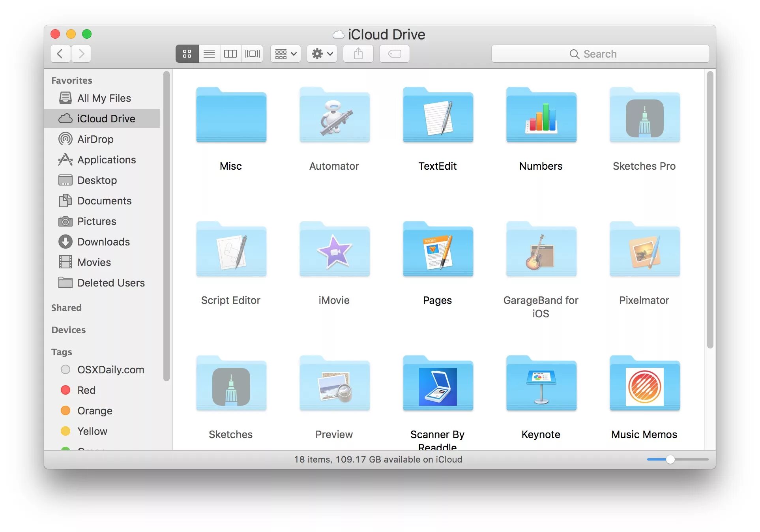Image resolution: width=760 pixels, height=532 pixels.
Task: Open the item arrangement dropdown
Action: point(286,54)
